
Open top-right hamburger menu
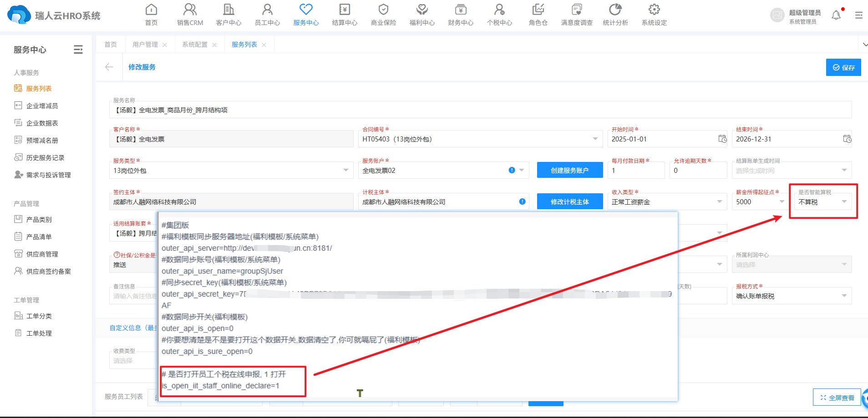858,15
